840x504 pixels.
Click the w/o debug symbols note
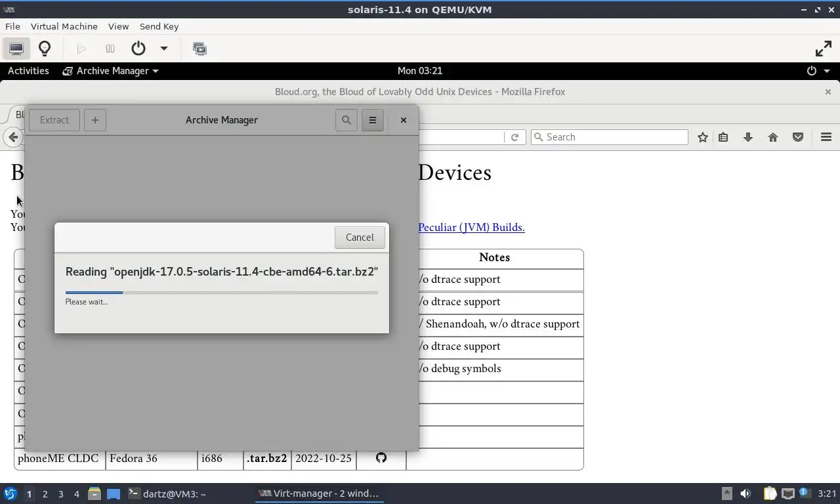(459, 369)
